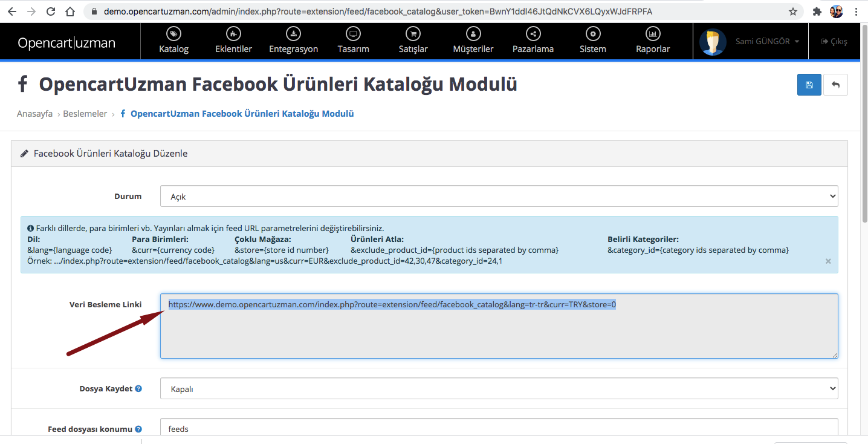Open the Satışlar menu

pyautogui.click(x=413, y=41)
